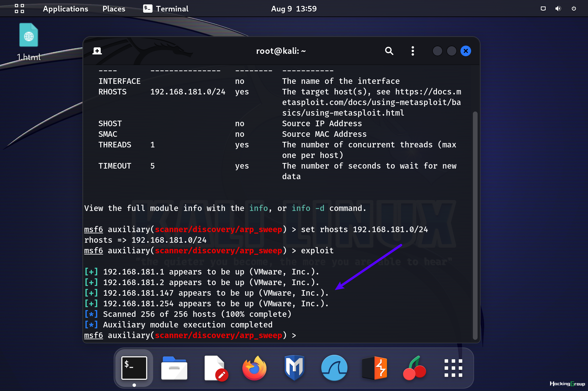
Task: Open the Applications menu in top bar
Action: (65, 9)
